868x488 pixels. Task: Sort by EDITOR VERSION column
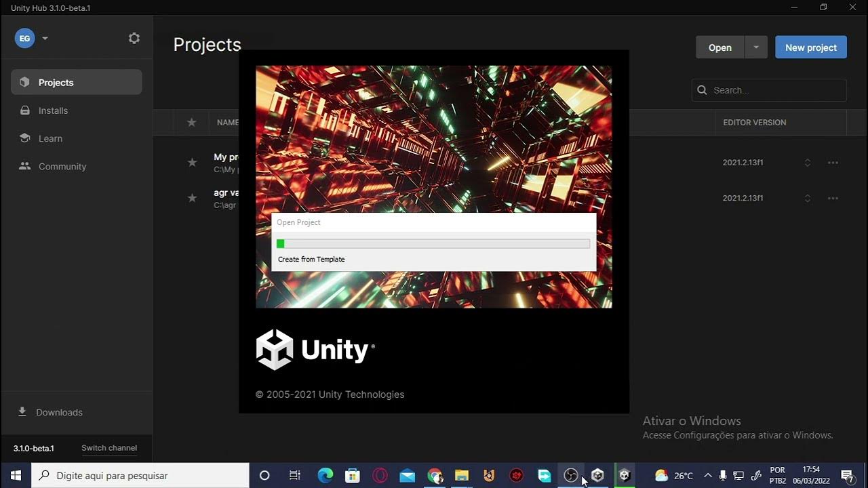click(x=755, y=123)
